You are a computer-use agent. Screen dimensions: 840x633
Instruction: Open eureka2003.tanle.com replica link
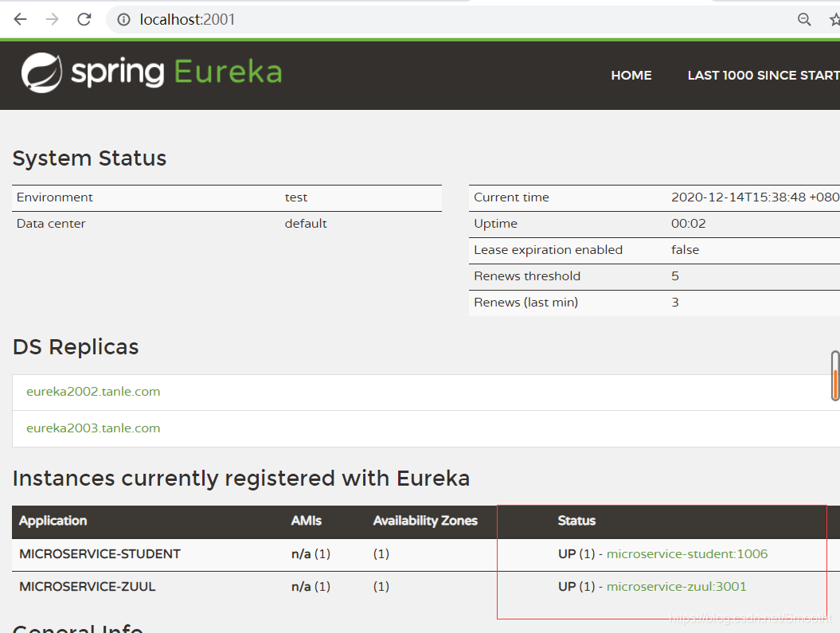pyautogui.click(x=93, y=428)
